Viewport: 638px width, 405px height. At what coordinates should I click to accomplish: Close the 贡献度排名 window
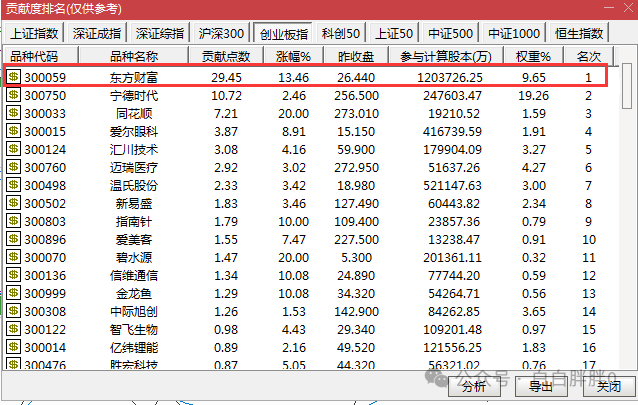[628, 8]
